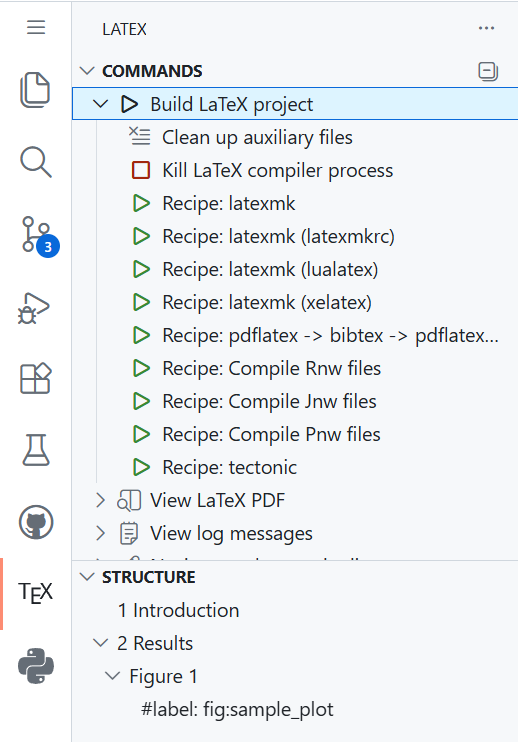Open the Explorer files icon
The height and width of the screenshot is (742, 518).
35,90
